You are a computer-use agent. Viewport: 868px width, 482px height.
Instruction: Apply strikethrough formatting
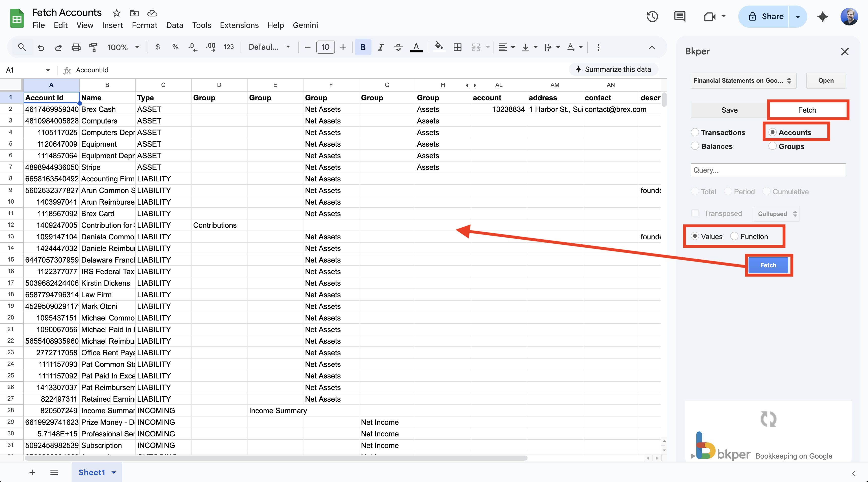pyautogui.click(x=398, y=47)
